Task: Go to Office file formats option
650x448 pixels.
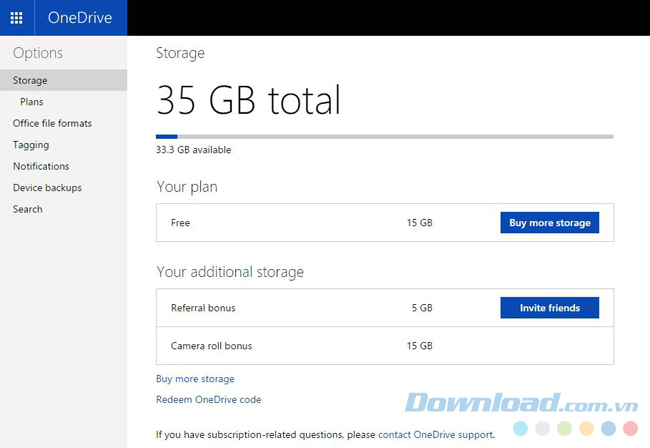Action: pyautogui.click(x=52, y=123)
